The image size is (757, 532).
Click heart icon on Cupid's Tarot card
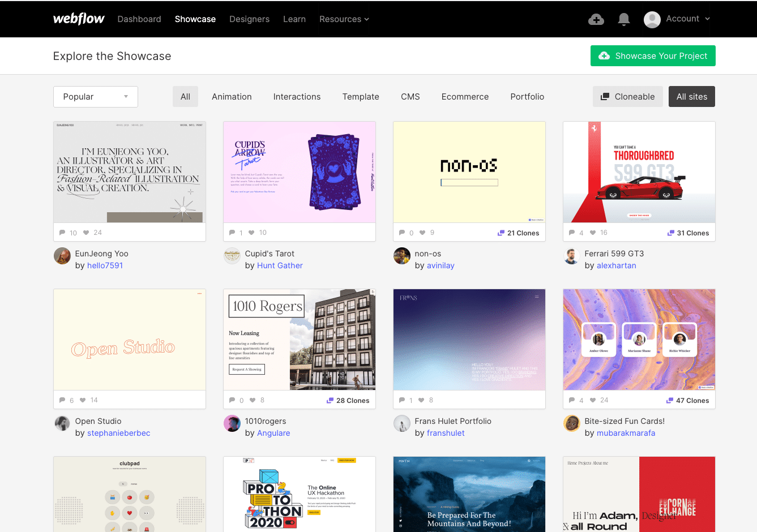[x=251, y=233]
